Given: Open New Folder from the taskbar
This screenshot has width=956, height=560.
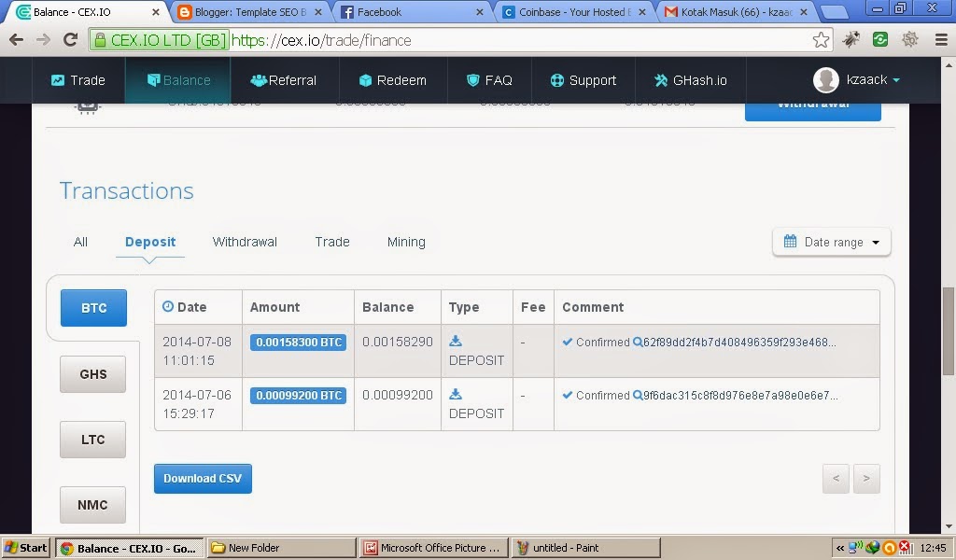Looking at the screenshot, I should tap(281, 548).
